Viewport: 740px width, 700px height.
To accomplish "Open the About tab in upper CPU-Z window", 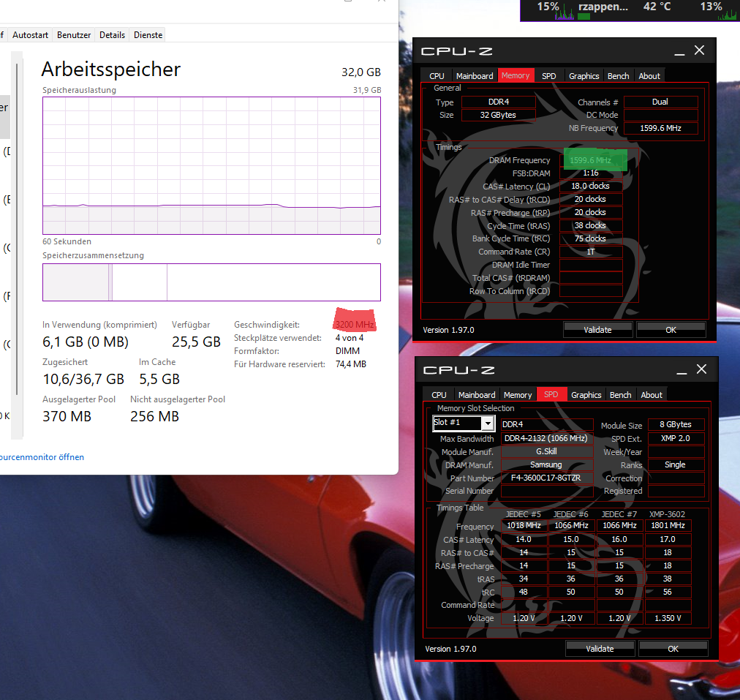I will pos(649,76).
